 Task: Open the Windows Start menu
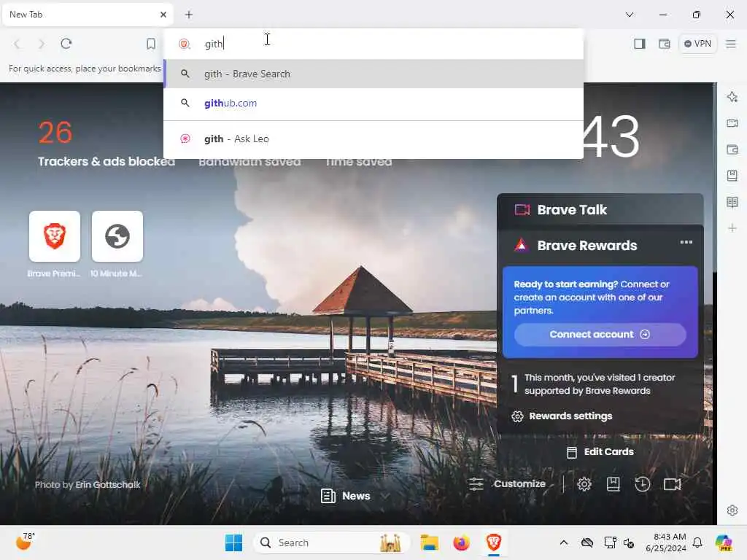pos(233,542)
